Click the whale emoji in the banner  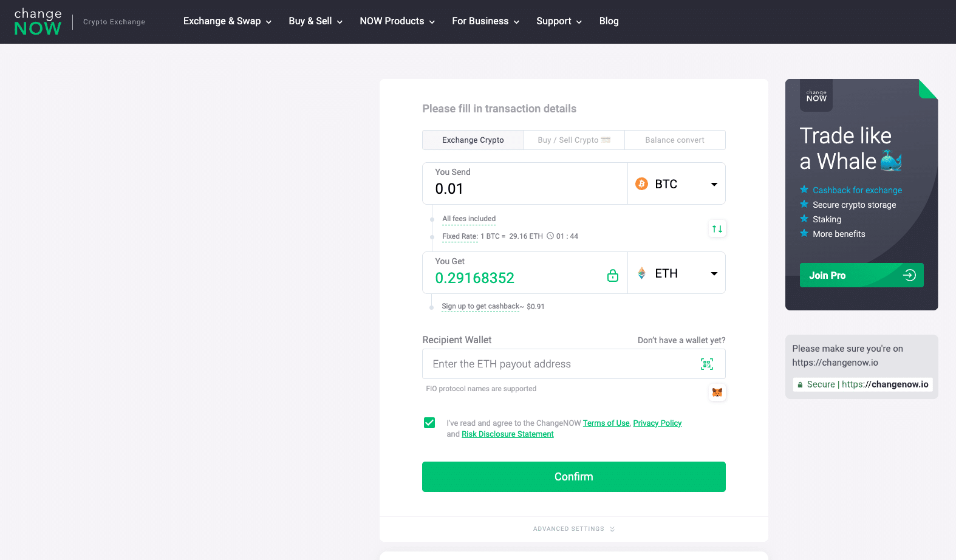(891, 161)
